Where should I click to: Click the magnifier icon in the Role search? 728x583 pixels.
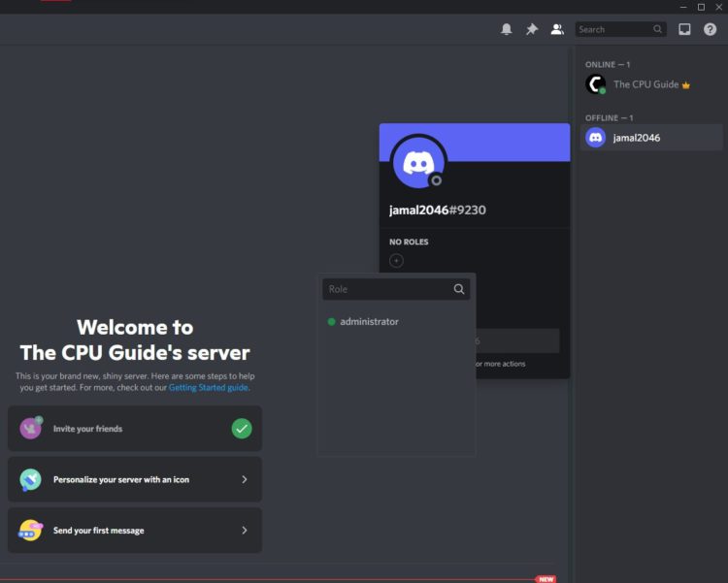459,289
